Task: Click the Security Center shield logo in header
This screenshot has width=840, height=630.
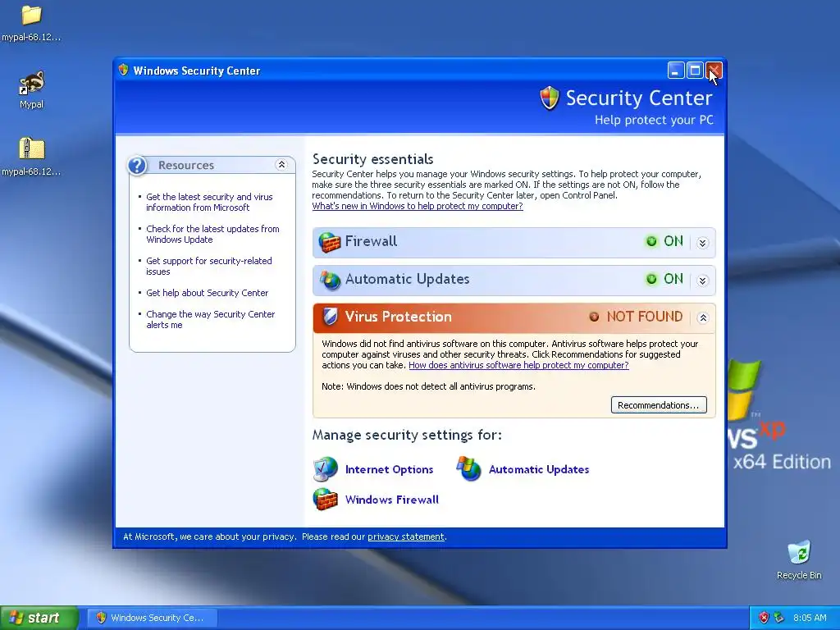Action: [550, 98]
